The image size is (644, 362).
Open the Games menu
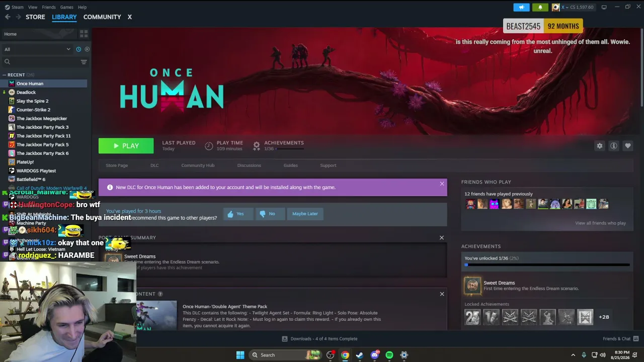tap(66, 7)
